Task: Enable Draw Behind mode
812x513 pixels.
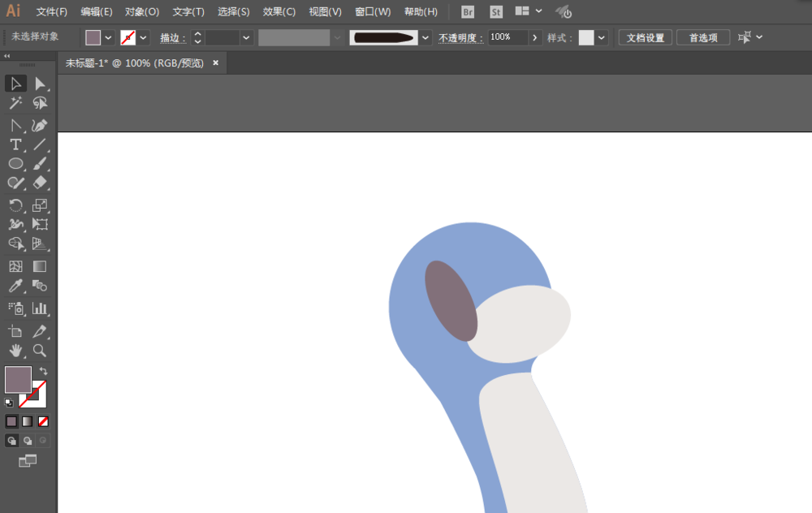Action: coord(28,441)
